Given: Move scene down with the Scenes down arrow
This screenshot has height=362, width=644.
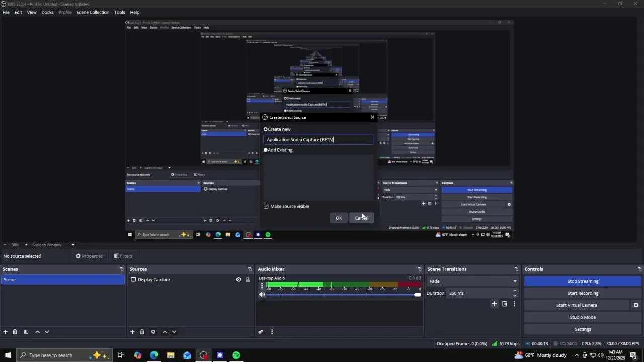Looking at the screenshot, I should click(x=47, y=332).
